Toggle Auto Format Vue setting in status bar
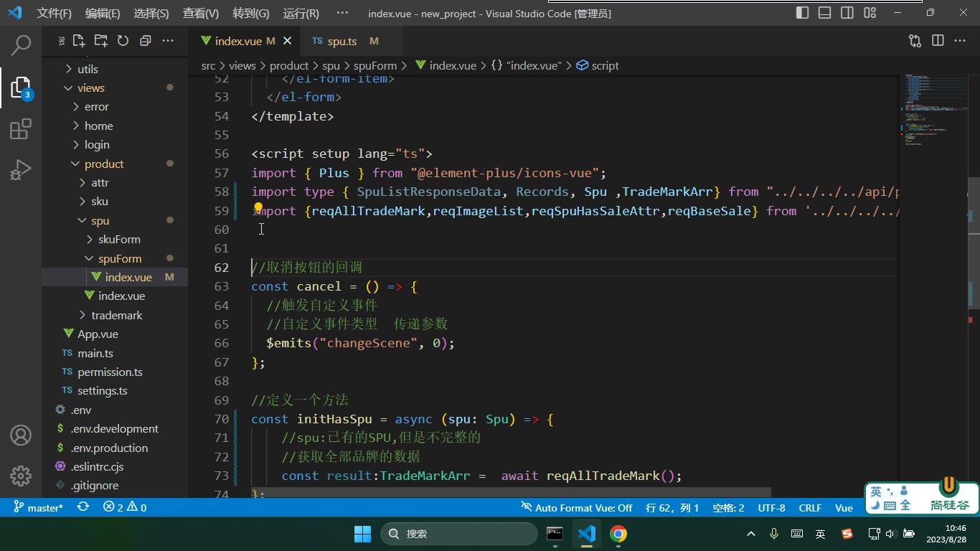Screen dimensions: 980x551 (x=577, y=507)
